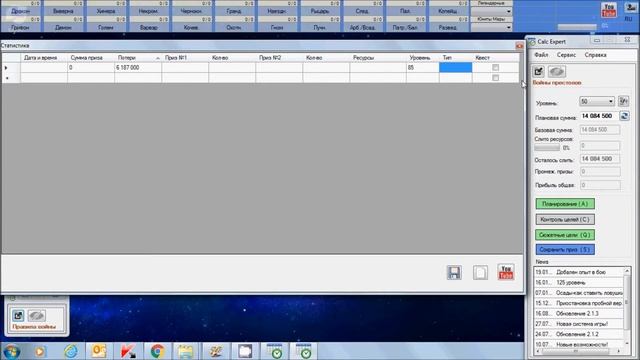Click the first row selector arrow in Статистика
This screenshot has width=640, height=360.
[11, 67]
